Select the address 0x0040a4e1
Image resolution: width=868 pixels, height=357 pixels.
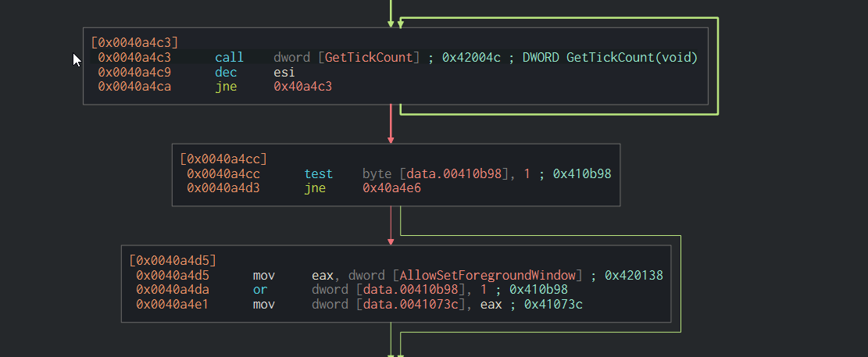(x=173, y=304)
